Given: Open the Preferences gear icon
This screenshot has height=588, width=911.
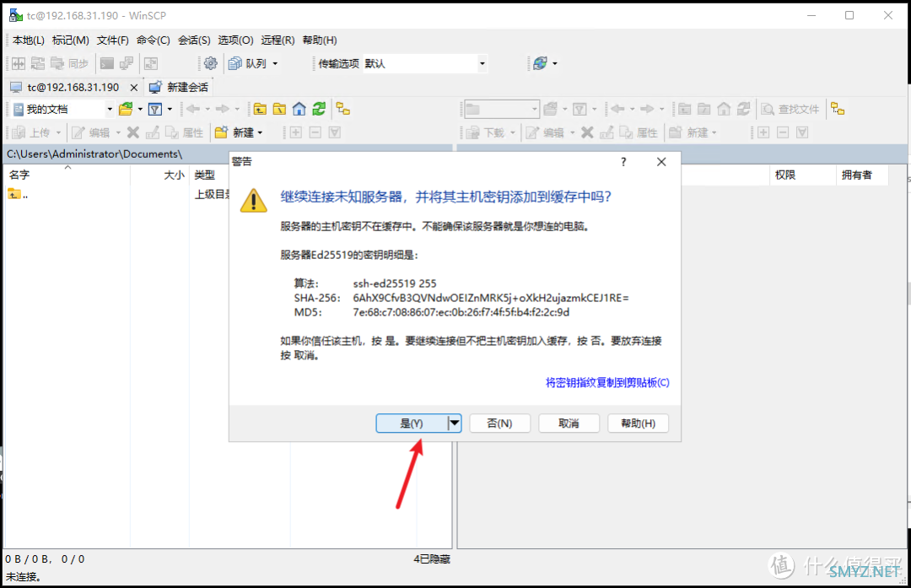Looking at the screenshot, I should coord(210,63).
